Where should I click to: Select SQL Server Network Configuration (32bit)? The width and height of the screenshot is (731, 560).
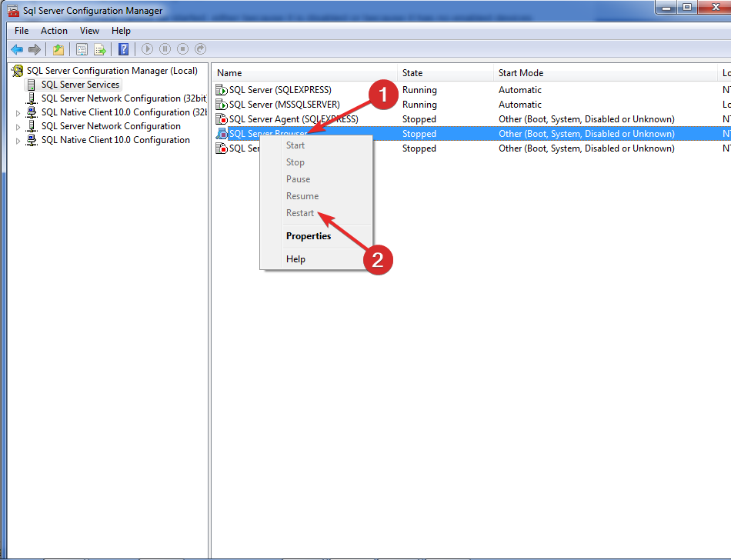click(124, 98)
